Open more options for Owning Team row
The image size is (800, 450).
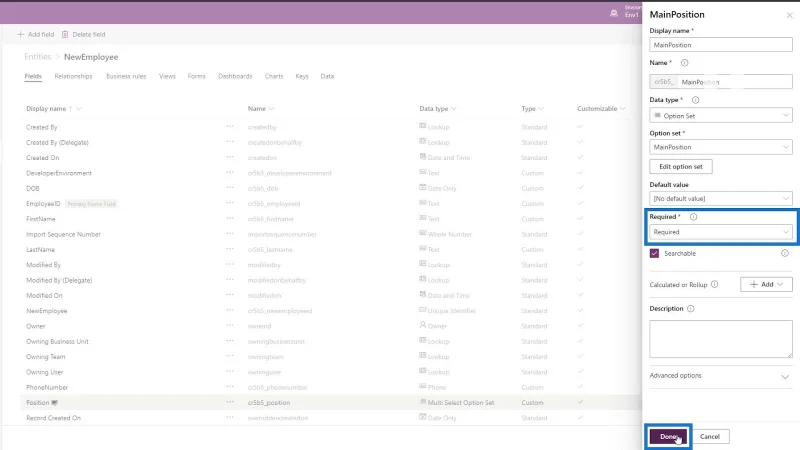(x=230, y=356)
